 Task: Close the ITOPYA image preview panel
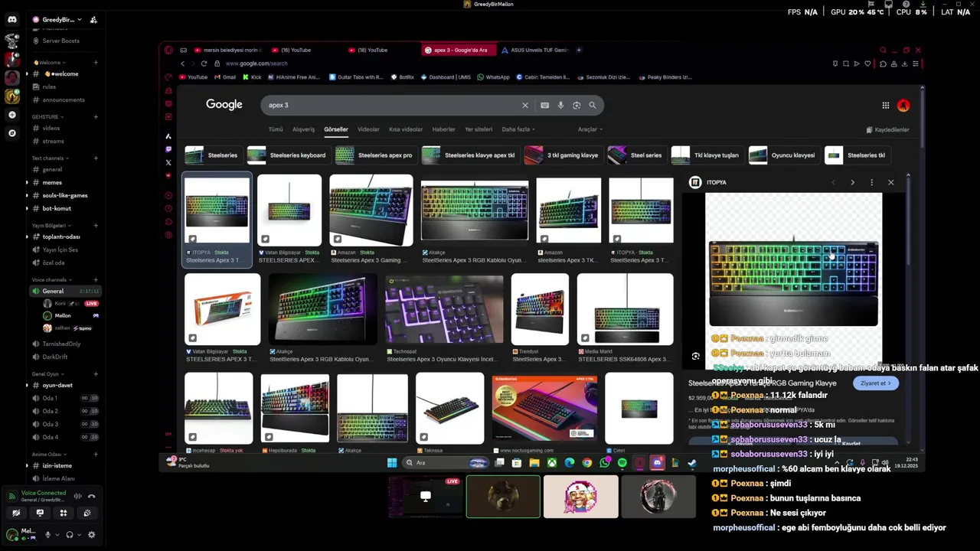[890, 182]
